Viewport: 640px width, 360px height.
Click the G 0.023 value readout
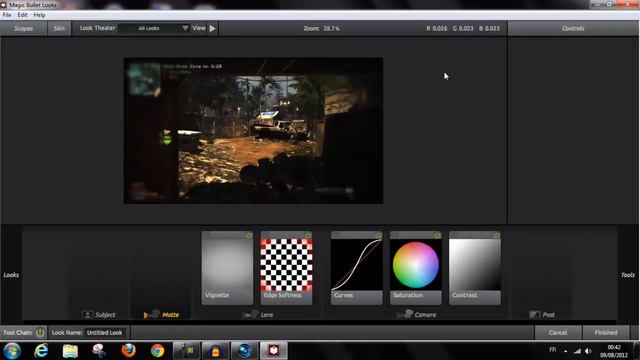point(463,29)
